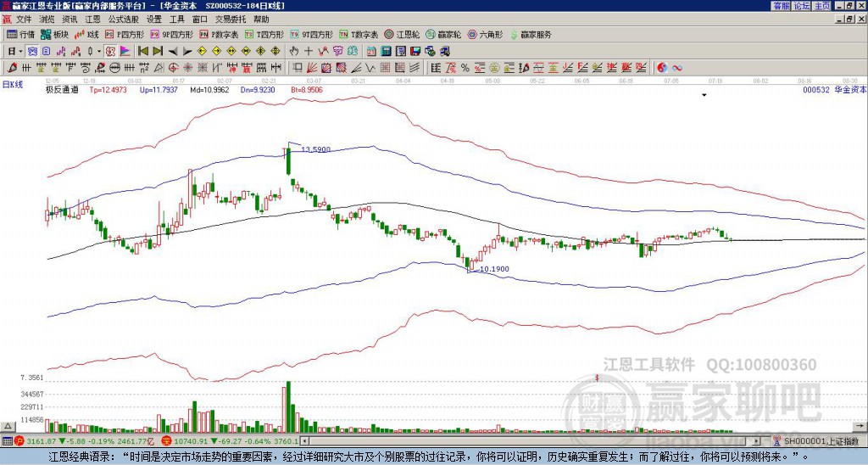868x465 pixels.
Task: Select the hand pan tool
Action: tap(294, 52)
